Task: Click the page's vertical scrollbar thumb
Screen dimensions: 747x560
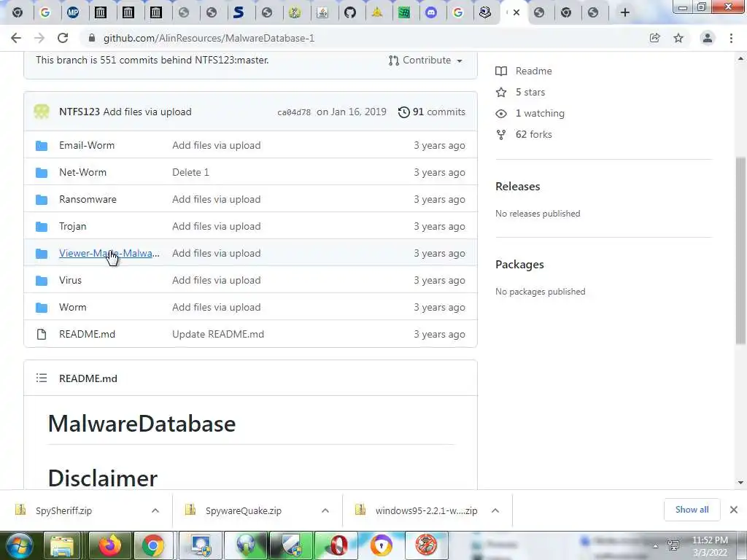Action: (x=740, y=250)
